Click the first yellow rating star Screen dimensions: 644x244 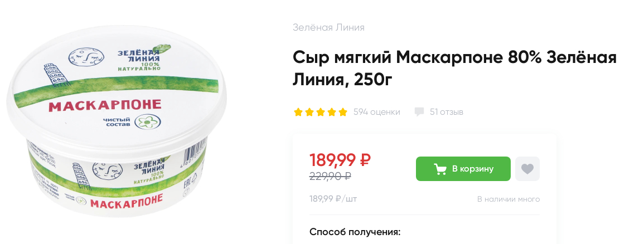[298, 112]
